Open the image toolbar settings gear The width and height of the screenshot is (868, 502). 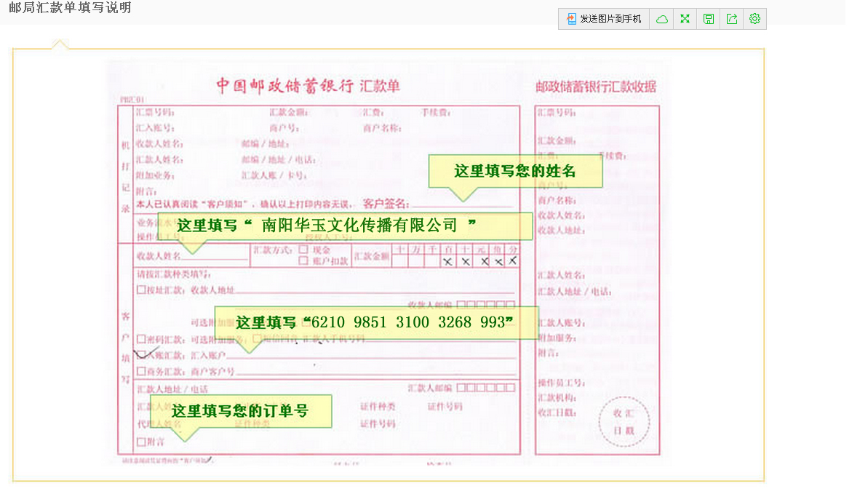(x=754, y=19)
